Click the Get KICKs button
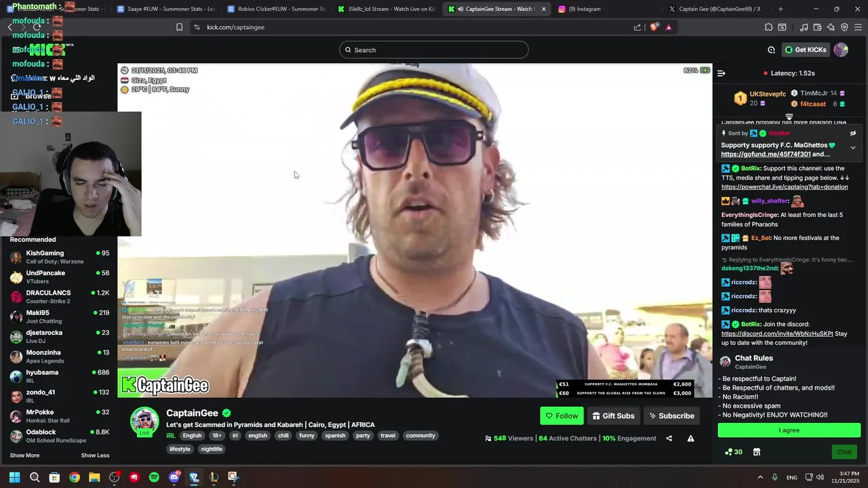Image resolution: width=868 pixels, height=488 pixels. 806,50
